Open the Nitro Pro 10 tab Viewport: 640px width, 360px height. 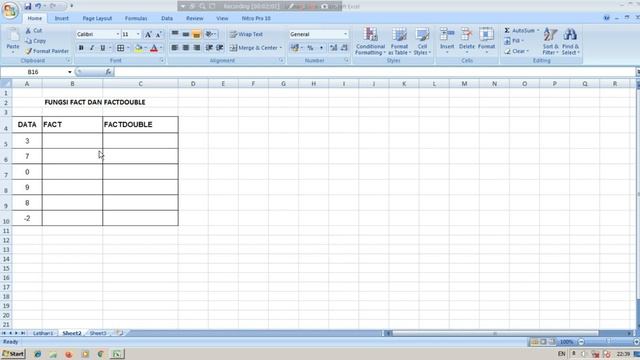[256, 18]
